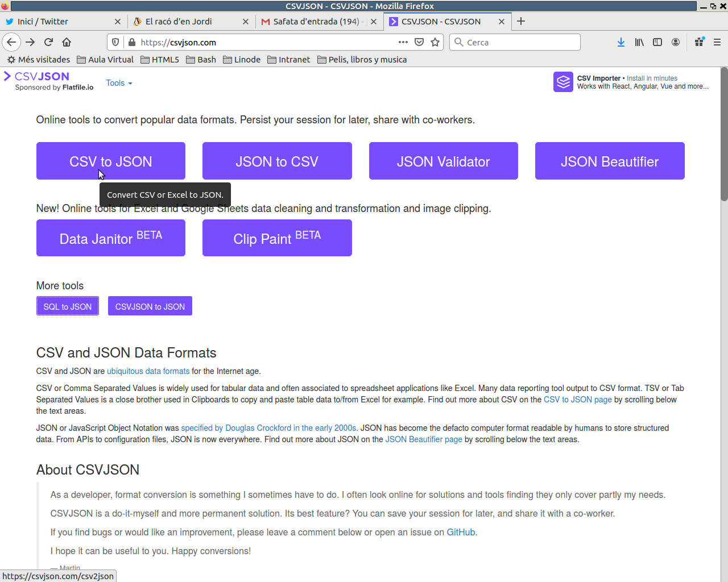Open a new tab with plus button
The height and width of the screenshot is (582, 728).
pos(521,22)
